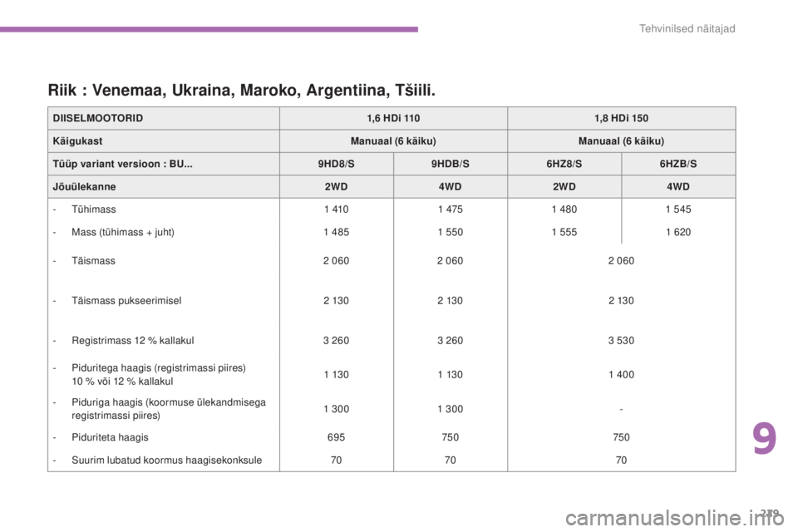
Task: Click the '1 555' mass value
Action: (x=564, y=232)
